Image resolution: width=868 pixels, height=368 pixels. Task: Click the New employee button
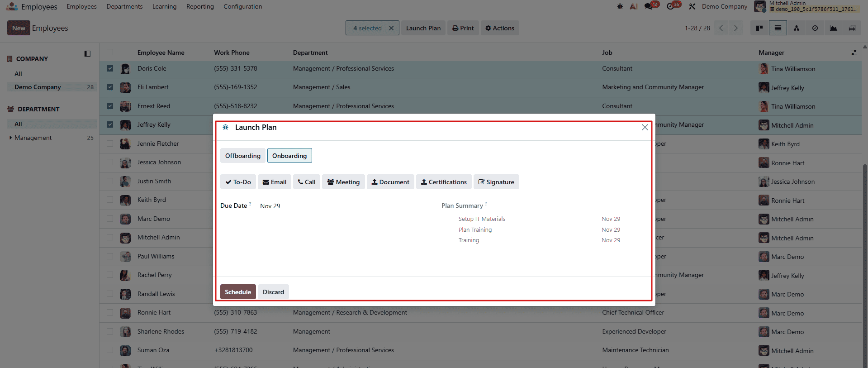(x=19, y=28)
